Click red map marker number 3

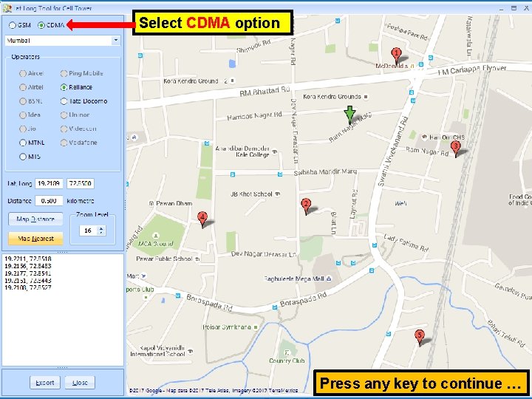pyautogui.click(x=455, y=149)
